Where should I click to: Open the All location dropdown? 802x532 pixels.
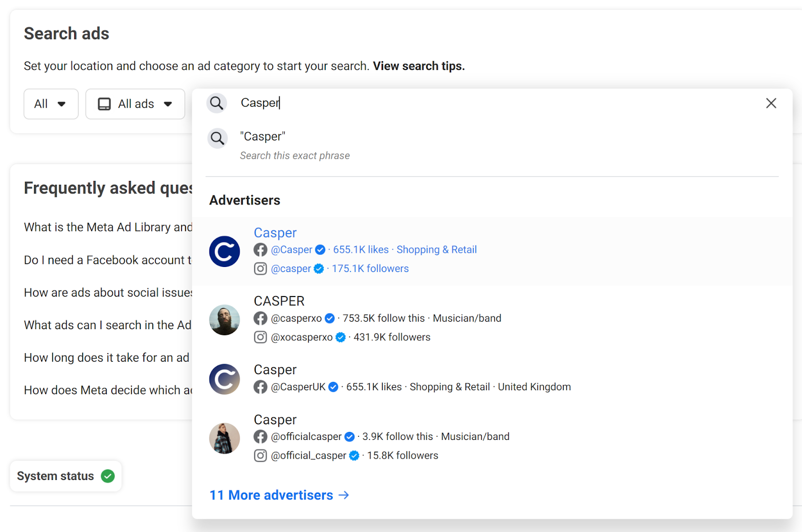pos(51,104)
